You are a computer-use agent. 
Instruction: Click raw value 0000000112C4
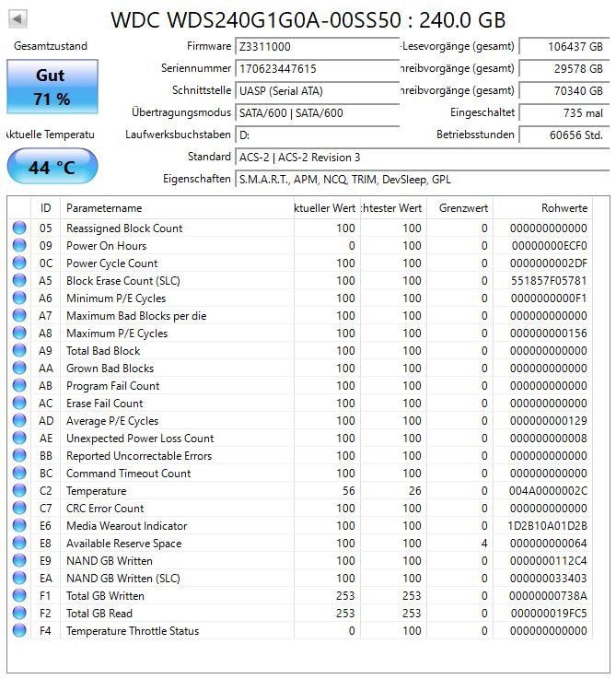[x=549, y=561]
